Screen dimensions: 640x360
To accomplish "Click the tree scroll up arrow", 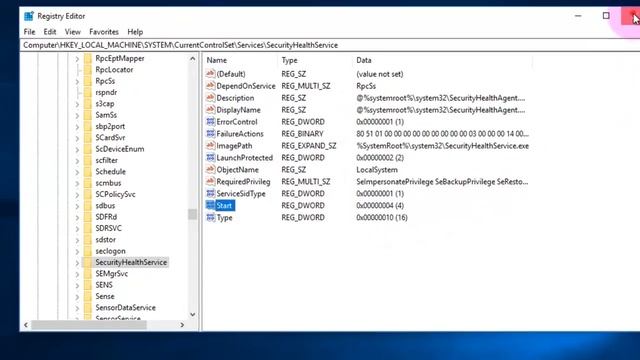I will [192, 59].
